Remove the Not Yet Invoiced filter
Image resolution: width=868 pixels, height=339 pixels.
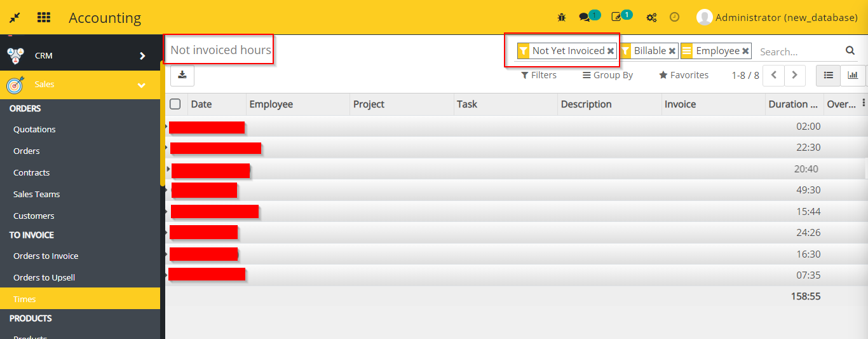[611, 51]
